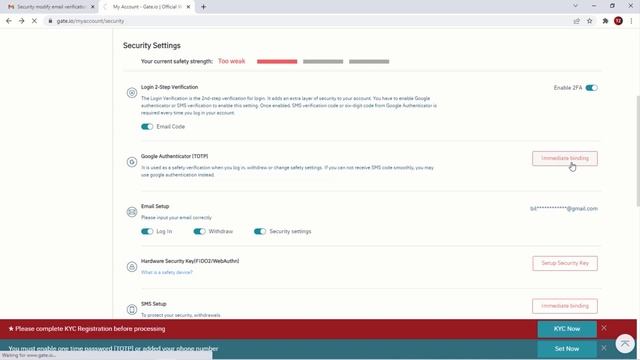Open a new browser tab

203,7
